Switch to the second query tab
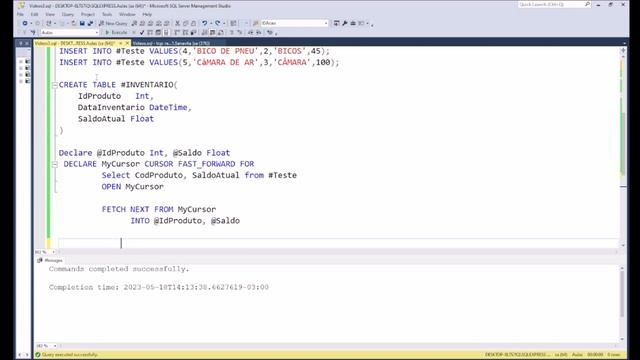 (171, 43)
